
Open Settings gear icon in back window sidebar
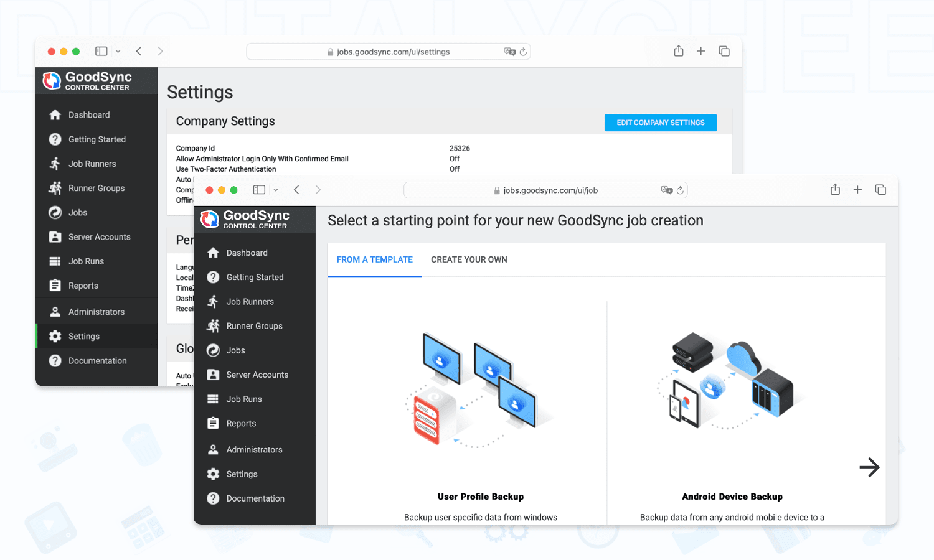[55, 337]
